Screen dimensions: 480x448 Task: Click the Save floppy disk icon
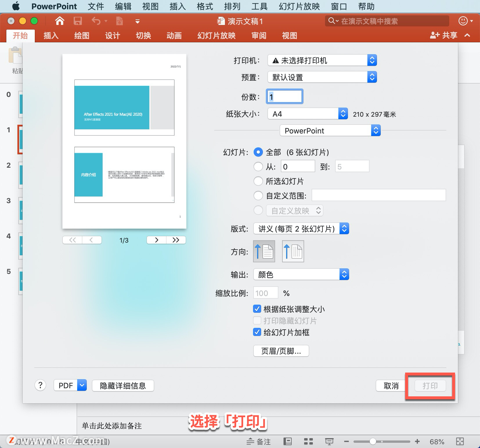[77, 21]
